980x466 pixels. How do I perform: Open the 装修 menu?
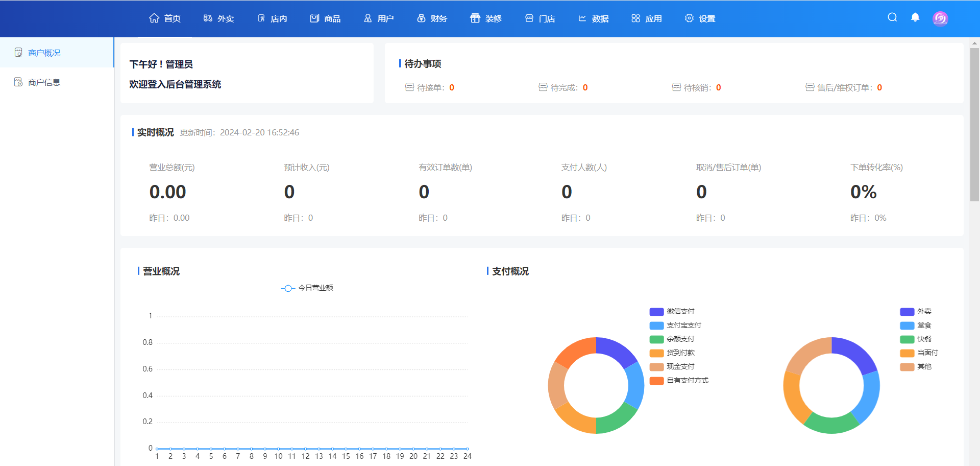click(486, 18)
